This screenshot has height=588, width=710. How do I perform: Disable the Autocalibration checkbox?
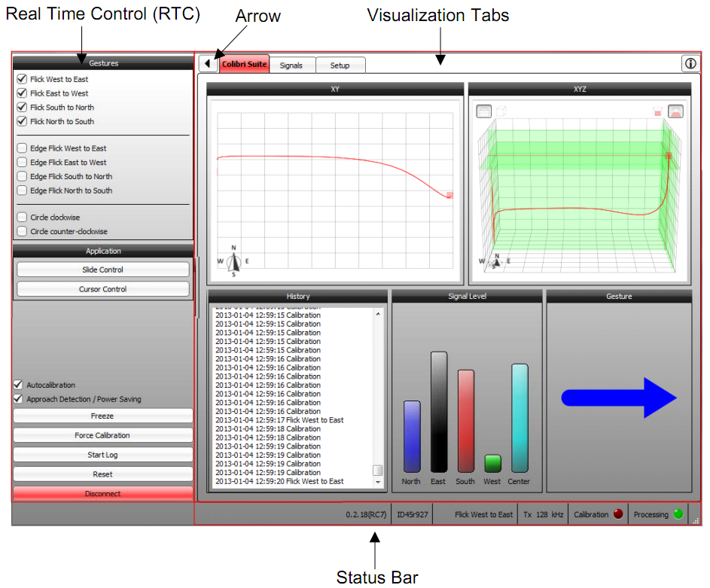click(x=19, y=385)
